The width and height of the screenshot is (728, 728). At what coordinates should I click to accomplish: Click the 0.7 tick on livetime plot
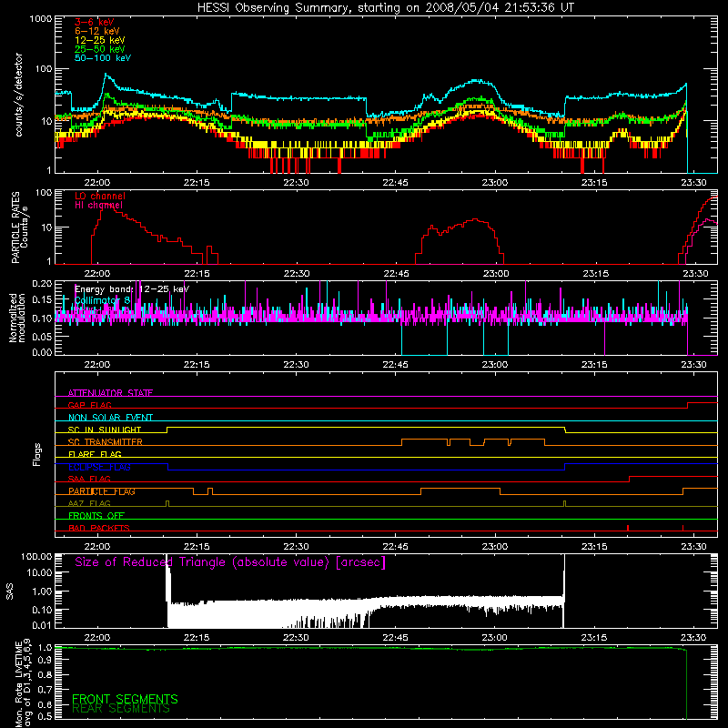pos(45,689)
